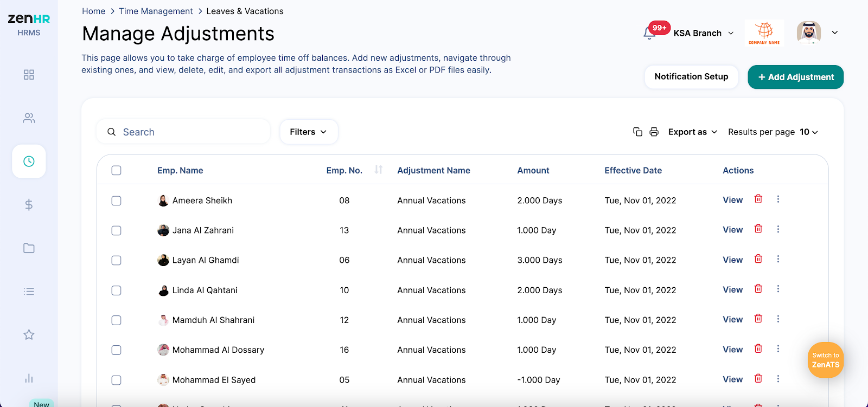Check the box for Ameera Sheikh
Screen dimensions: 868x407
116,201
